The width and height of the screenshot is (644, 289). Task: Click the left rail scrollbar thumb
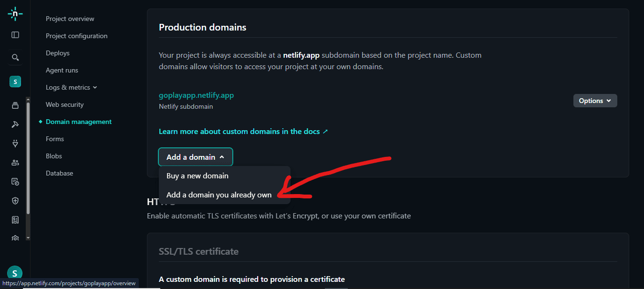[28, 157]
